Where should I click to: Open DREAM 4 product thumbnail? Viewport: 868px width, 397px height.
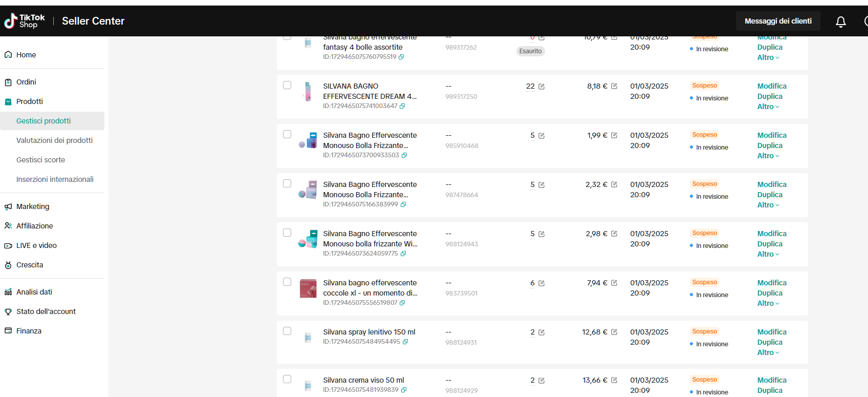tap(308, 92)
